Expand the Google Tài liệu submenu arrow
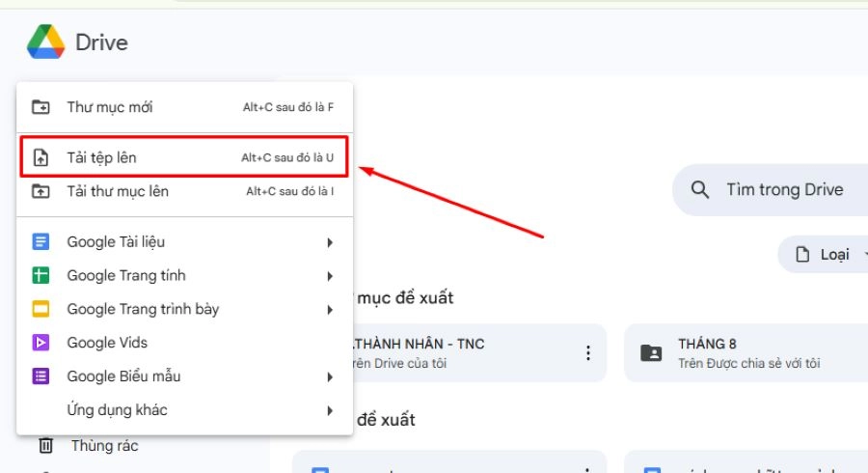Viewport: 868px width, 473px height. [x=330, y=242]
